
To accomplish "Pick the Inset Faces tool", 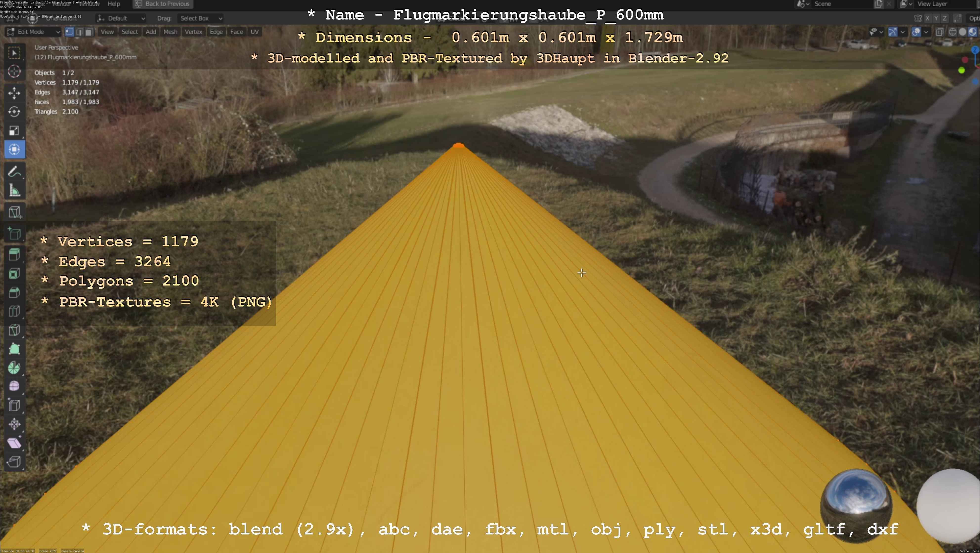I will (x=14, y=274).
